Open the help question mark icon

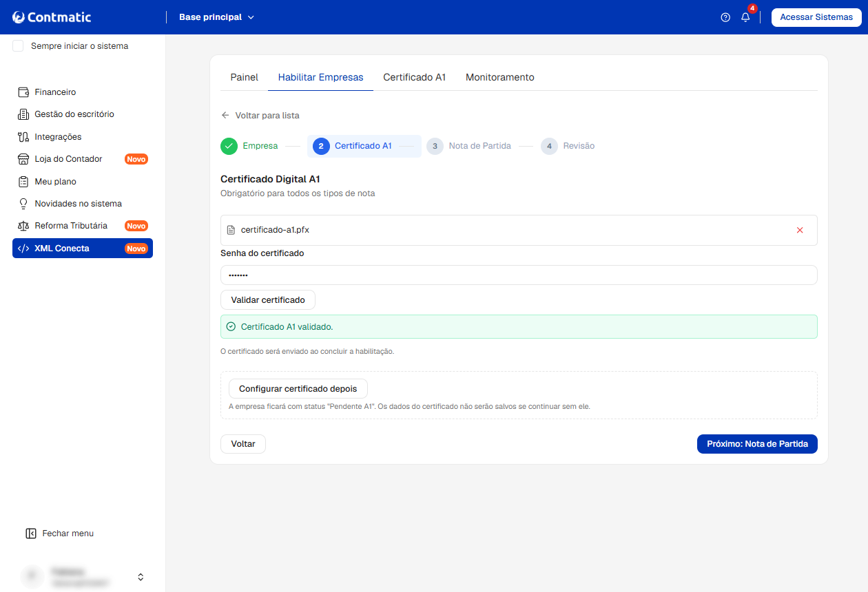725,17
